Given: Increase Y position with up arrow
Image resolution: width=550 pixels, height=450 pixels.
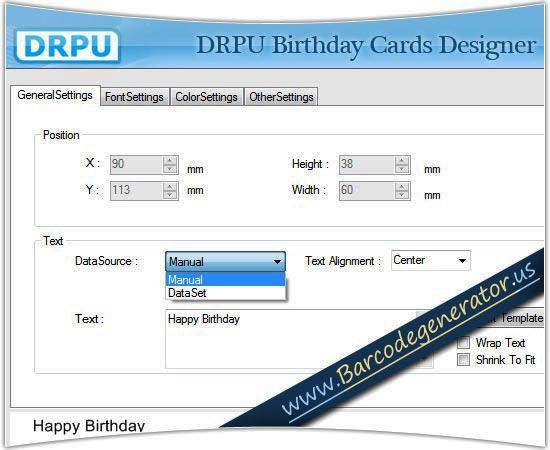Looking at the screenshot, I should (170, 187).
